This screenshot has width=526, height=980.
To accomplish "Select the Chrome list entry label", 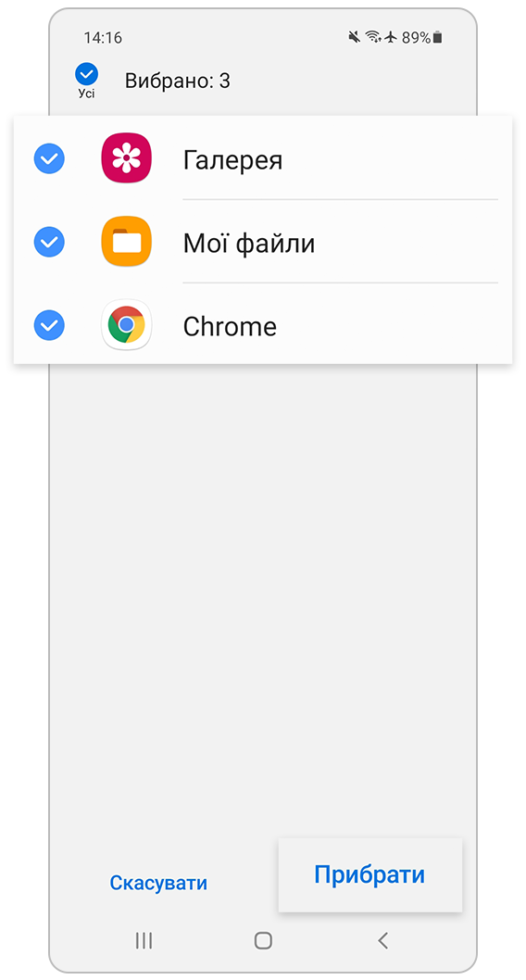I will point(230,326).
